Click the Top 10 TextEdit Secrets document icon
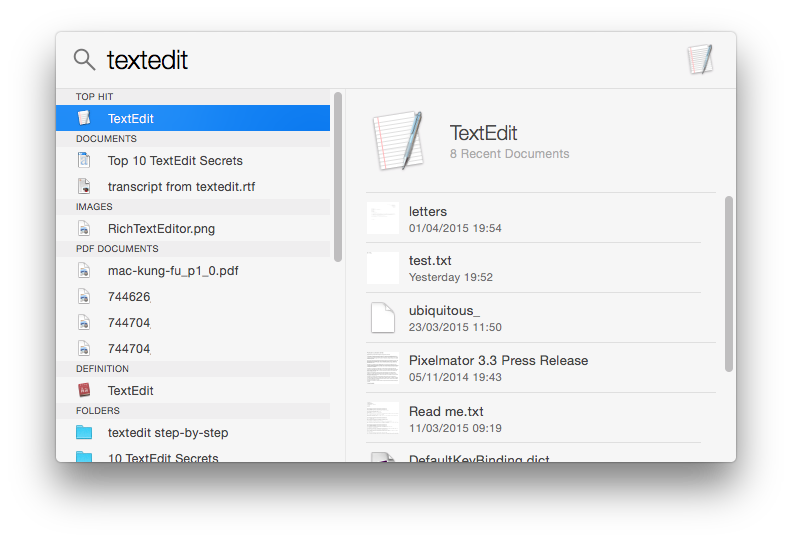 85,161
